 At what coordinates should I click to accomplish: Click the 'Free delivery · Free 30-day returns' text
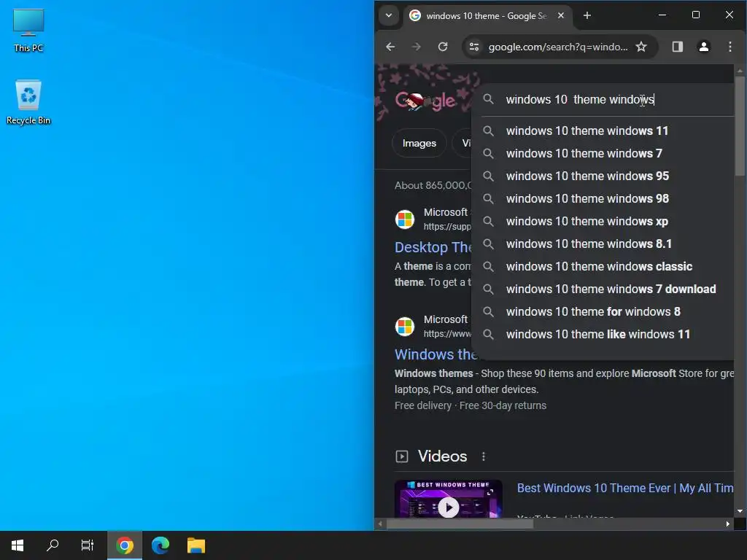click(471, 405)
